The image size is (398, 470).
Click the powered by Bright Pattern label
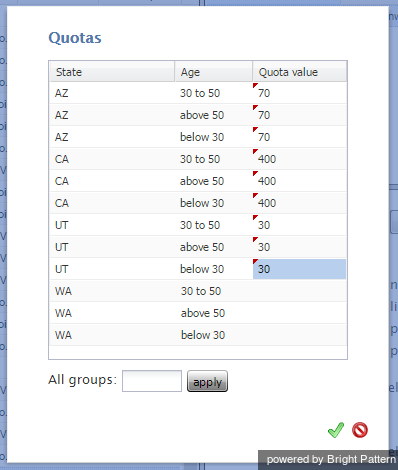pyautogui.click(x=331, y=459)
